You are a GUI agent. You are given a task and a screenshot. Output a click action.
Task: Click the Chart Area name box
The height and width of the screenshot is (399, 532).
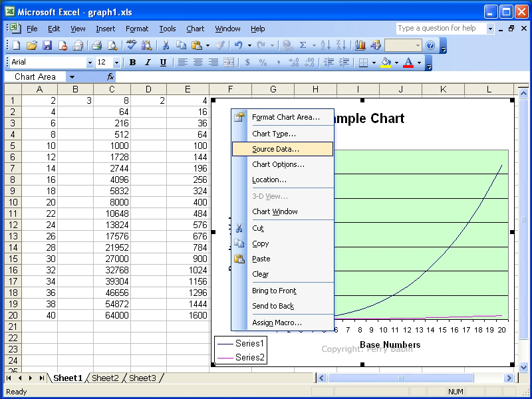click(35, 77)
